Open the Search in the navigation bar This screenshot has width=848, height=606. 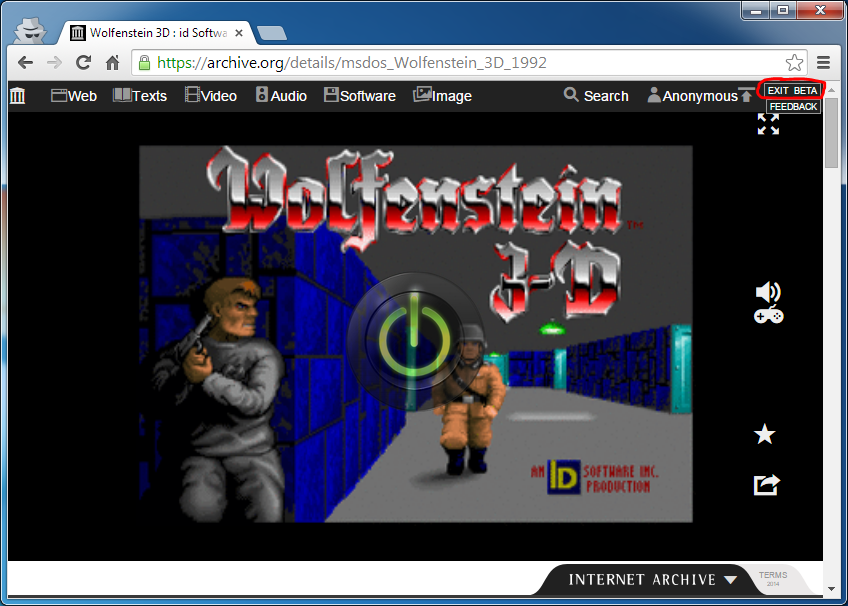[596, 96]
